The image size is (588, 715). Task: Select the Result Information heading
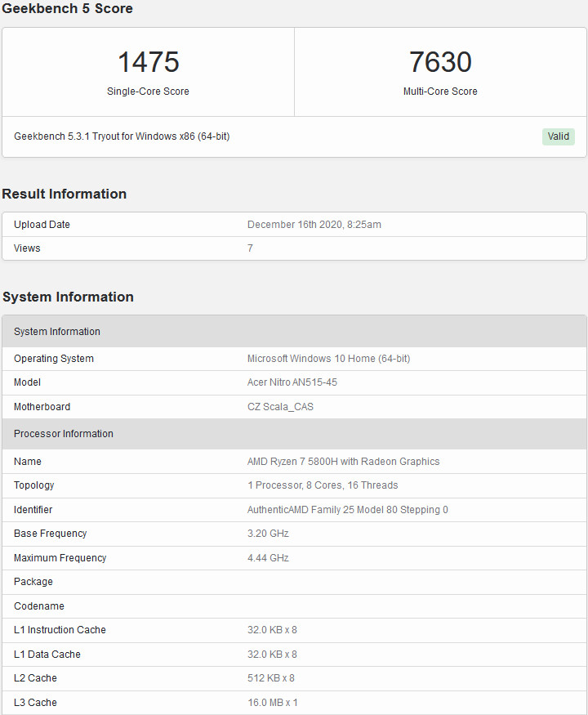[x=65, y=194]
